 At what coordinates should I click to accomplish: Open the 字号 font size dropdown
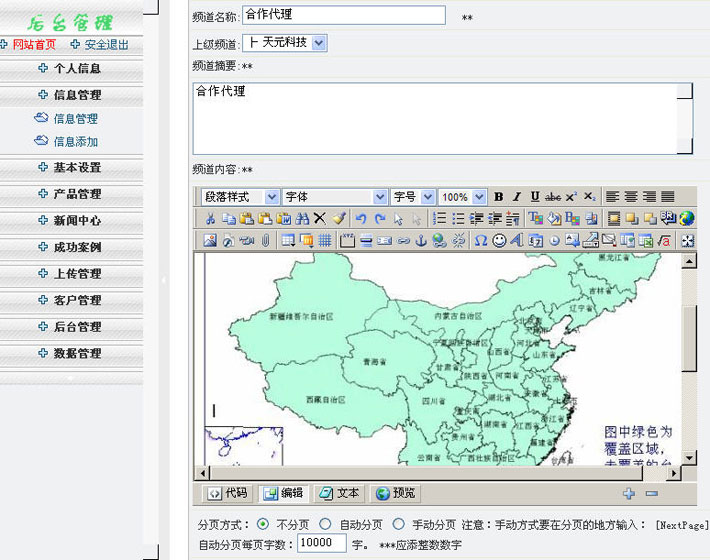(x=413, y=197)
